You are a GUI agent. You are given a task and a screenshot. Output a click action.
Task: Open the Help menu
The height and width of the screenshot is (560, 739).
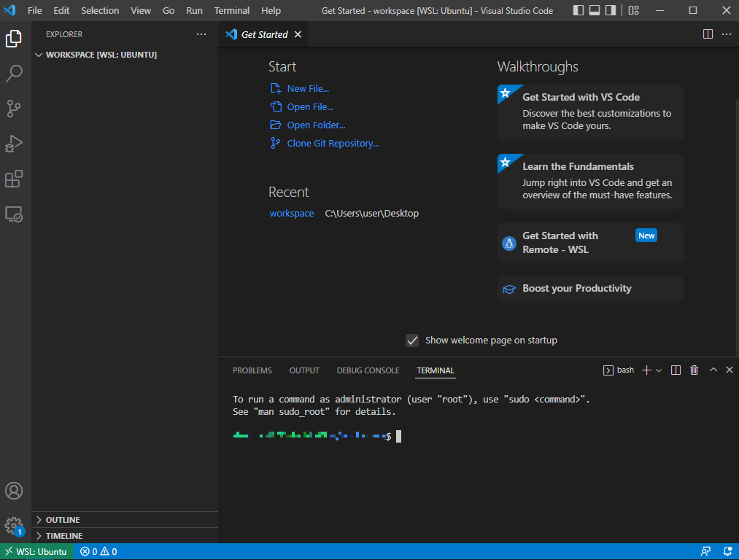tap(271, 10)
